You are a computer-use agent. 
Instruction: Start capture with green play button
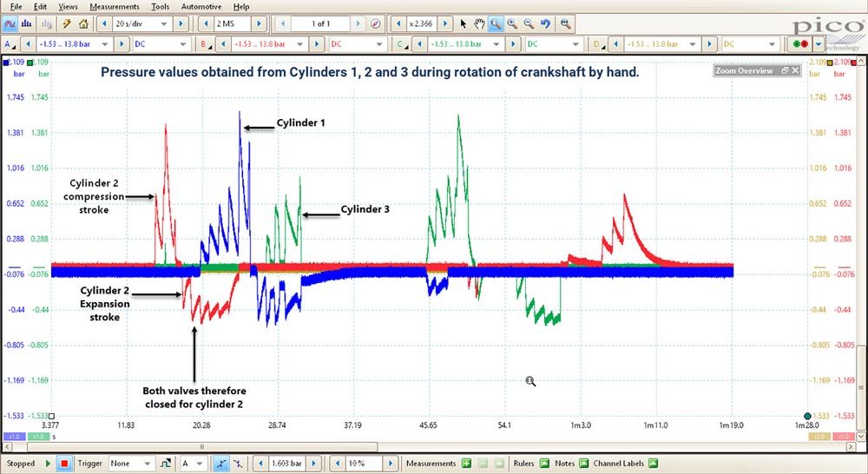click(48, 464)
